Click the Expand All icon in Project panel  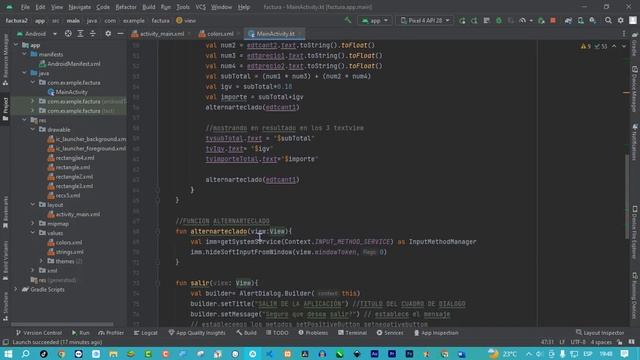80,34
